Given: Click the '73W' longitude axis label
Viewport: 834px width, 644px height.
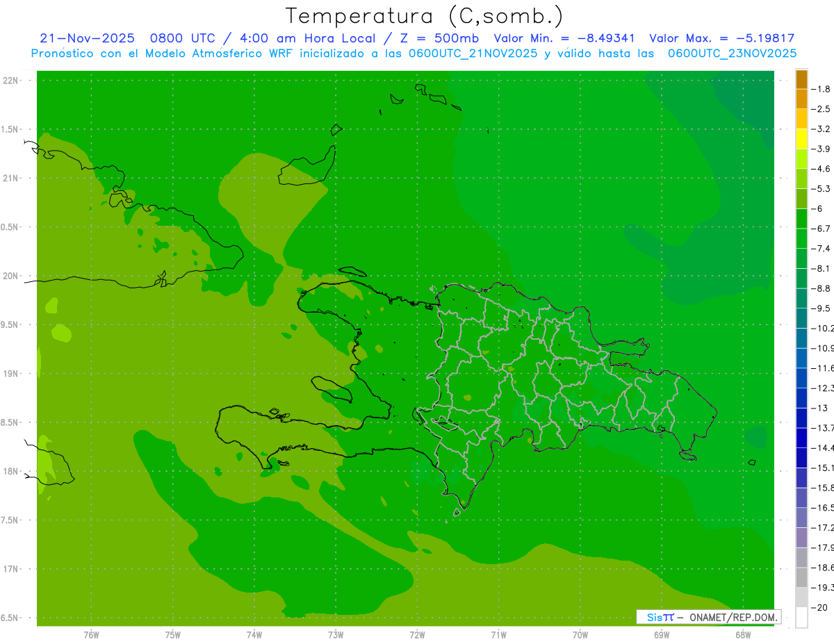Looking at the screenshot, I should coord(336,634).
